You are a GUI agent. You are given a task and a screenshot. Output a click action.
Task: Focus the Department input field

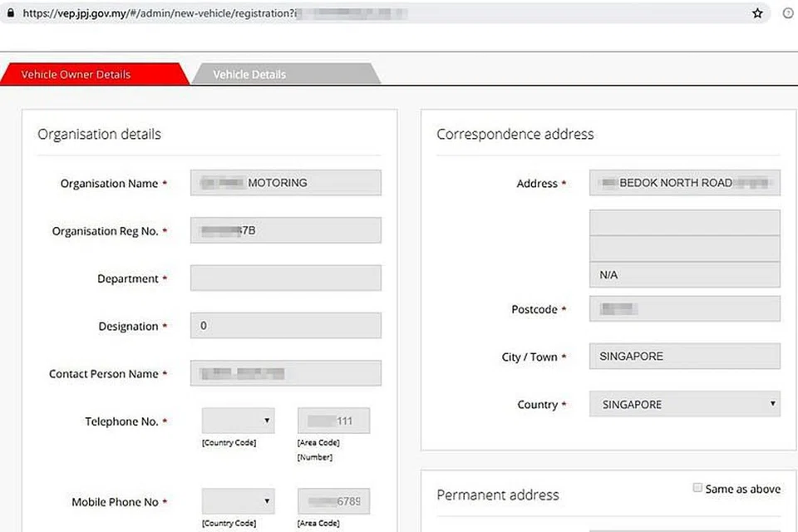285,278
